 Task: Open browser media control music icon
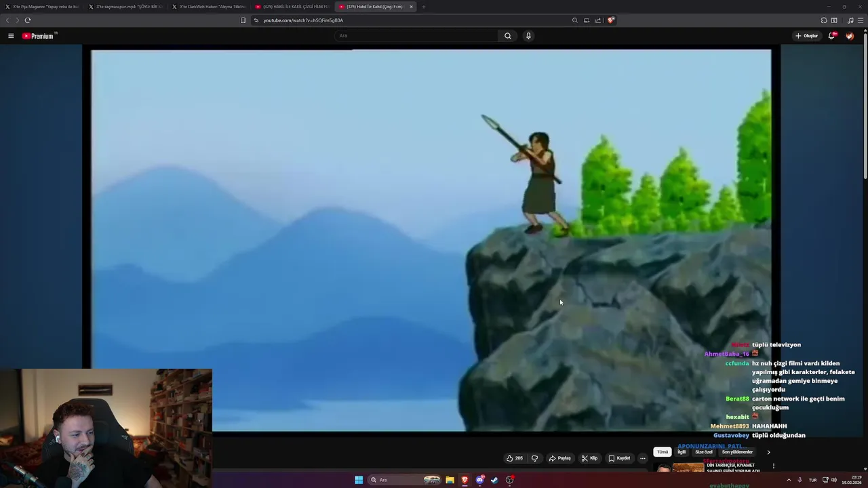click(850, 20)
